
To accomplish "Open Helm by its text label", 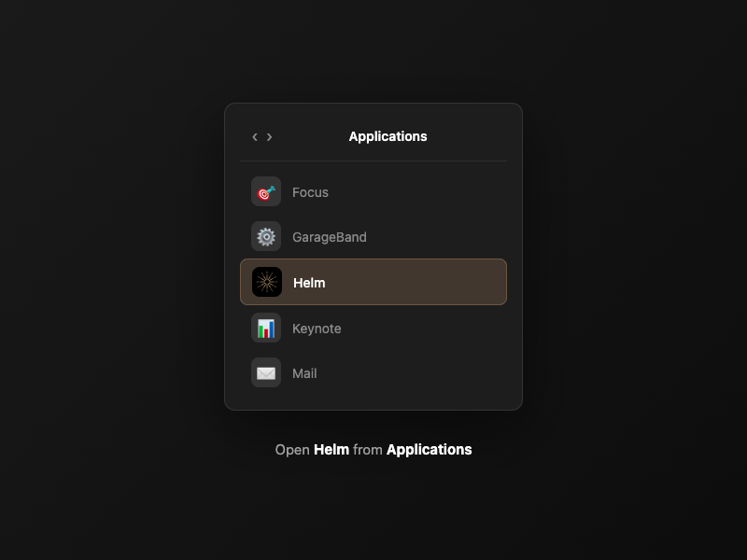I will (309, 283).
